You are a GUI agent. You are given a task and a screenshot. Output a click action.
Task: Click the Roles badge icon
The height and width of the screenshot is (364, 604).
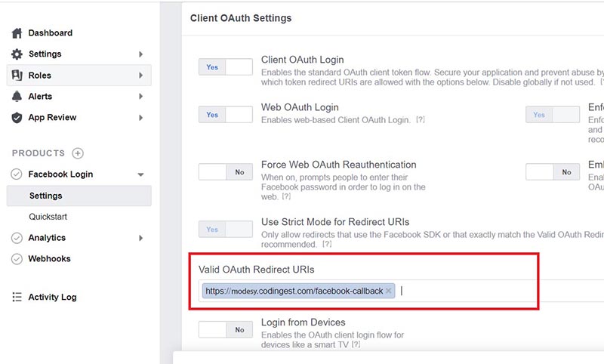(x=17, y=76)
